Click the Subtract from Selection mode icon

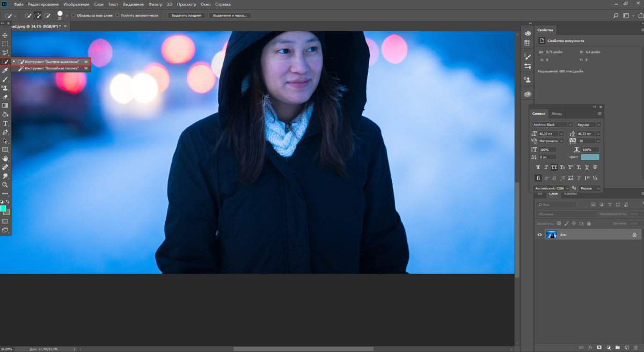pos(47,16)
